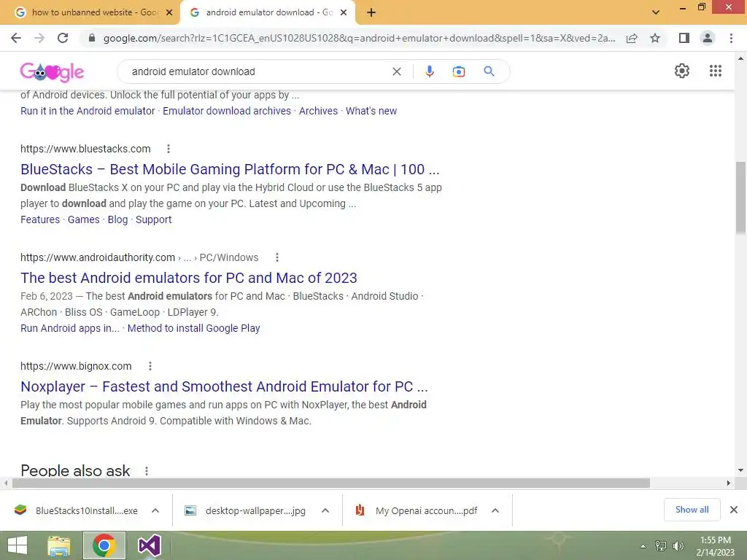Go back to the previous page
The image size is (747, 560).
[x=16, y=38]
